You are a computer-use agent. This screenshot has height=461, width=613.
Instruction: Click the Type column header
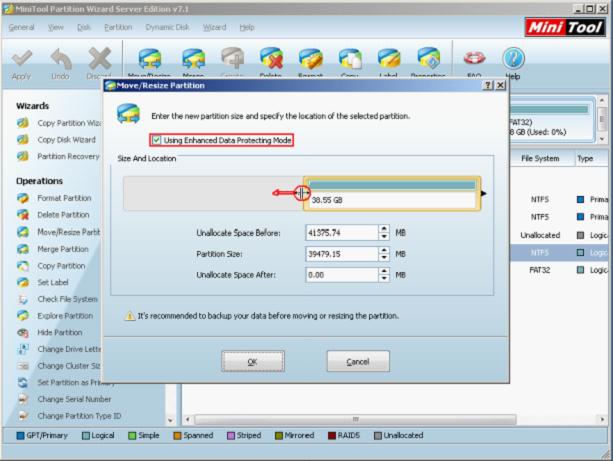click(592, 158)
